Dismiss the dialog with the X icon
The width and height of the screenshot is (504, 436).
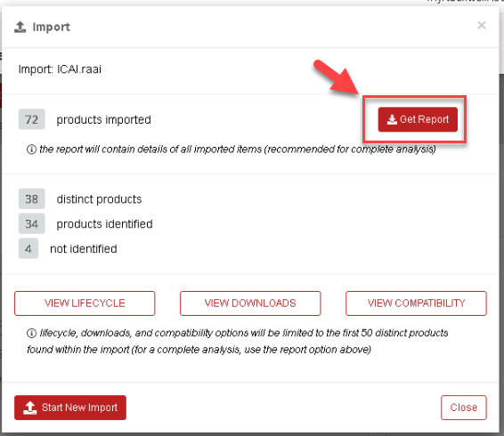coord(481,25)
